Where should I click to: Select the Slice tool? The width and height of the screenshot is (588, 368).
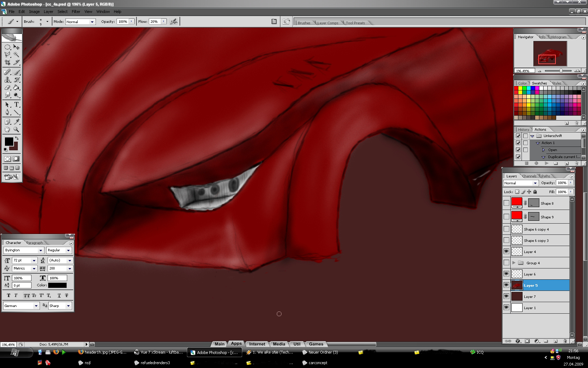(x=16, y=62)
